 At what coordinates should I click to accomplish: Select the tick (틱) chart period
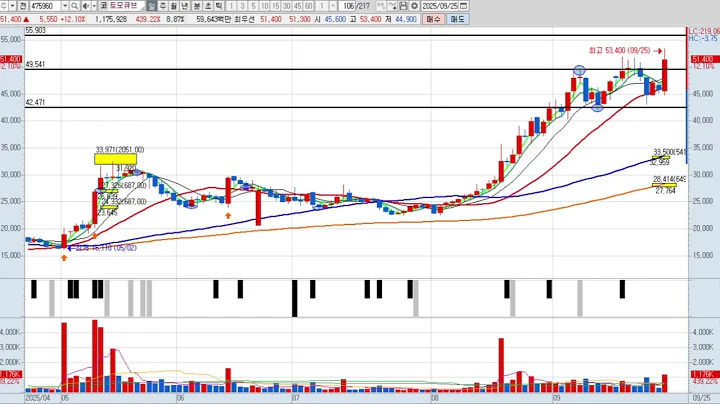point(219,6)
